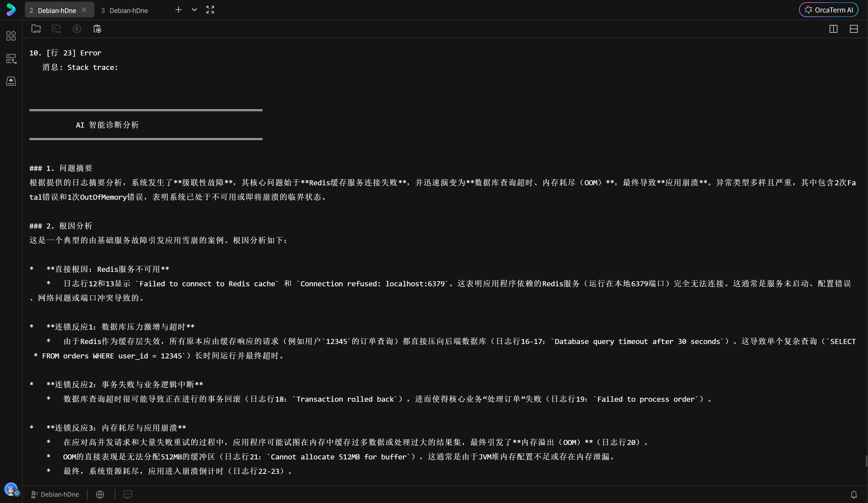The height and width of the screenshot is (503, 868).
Task: Click the globe icon in status bar
Action: (100, 495)
